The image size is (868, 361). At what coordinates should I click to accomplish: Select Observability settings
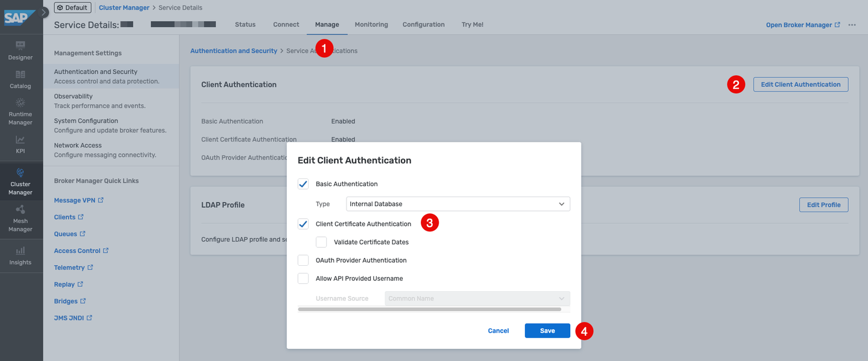click(112, 101)
